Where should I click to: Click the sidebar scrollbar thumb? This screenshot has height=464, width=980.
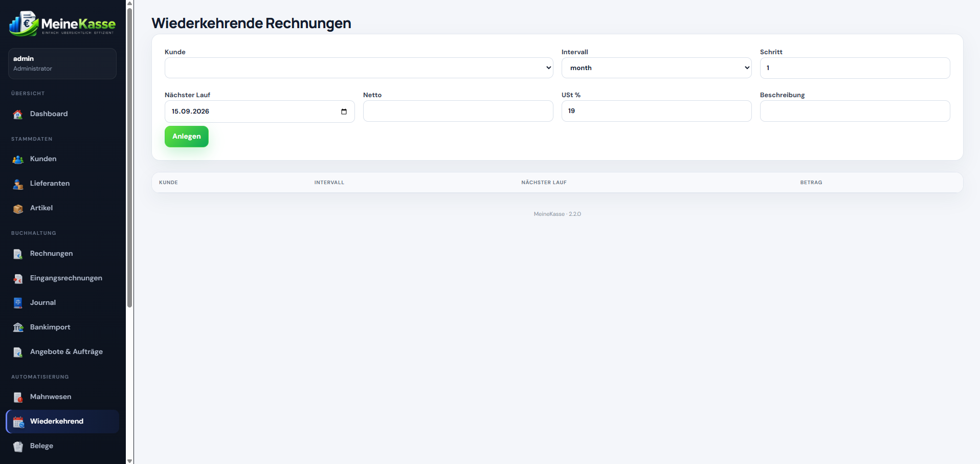(130, 157)
